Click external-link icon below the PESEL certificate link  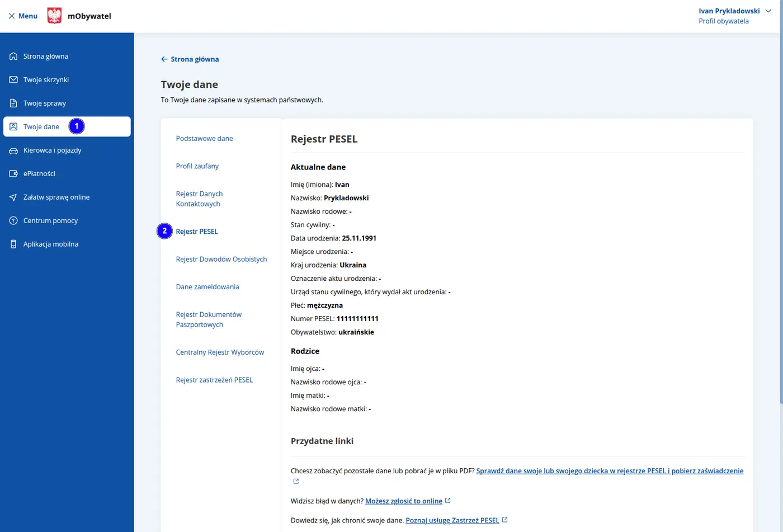tap(296, 481)
